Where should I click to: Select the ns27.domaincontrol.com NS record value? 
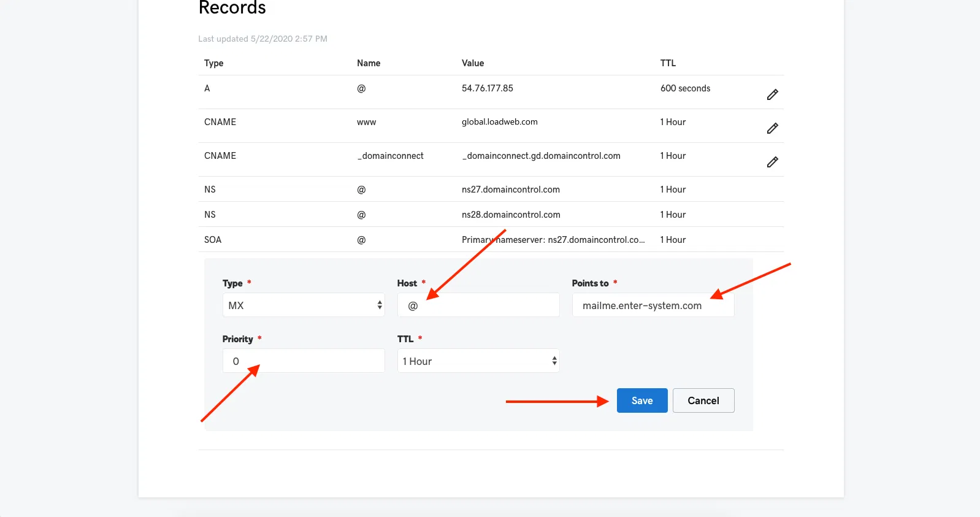[511, 190]
